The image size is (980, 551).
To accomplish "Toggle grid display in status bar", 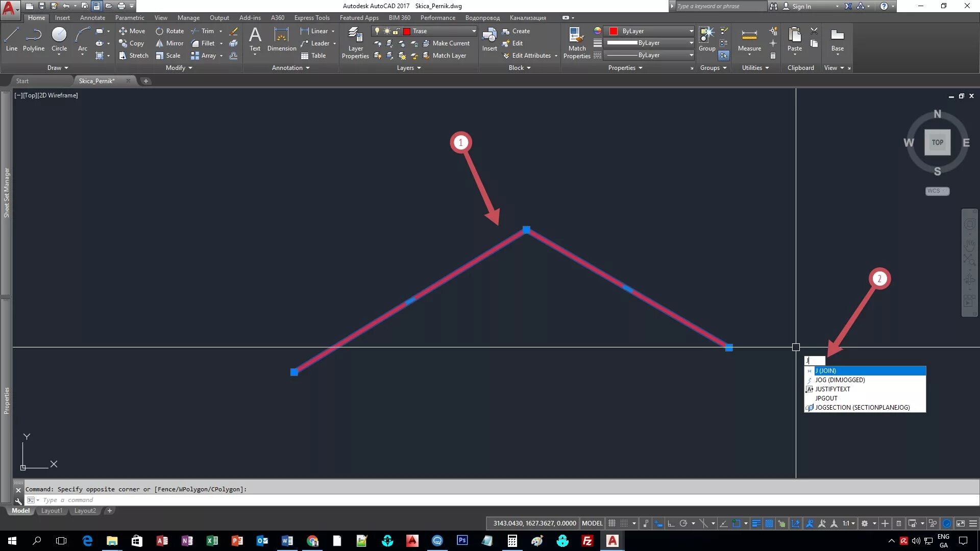I will click(x=612, y=523).
